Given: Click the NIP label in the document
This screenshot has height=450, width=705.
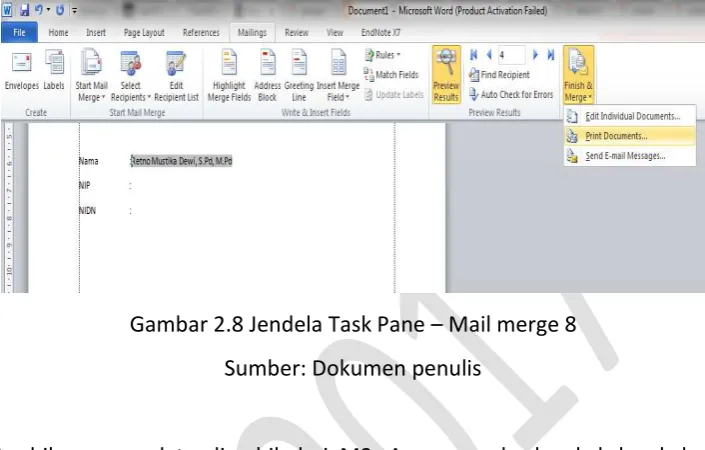Looking at the screenshot, I should 85,185.
